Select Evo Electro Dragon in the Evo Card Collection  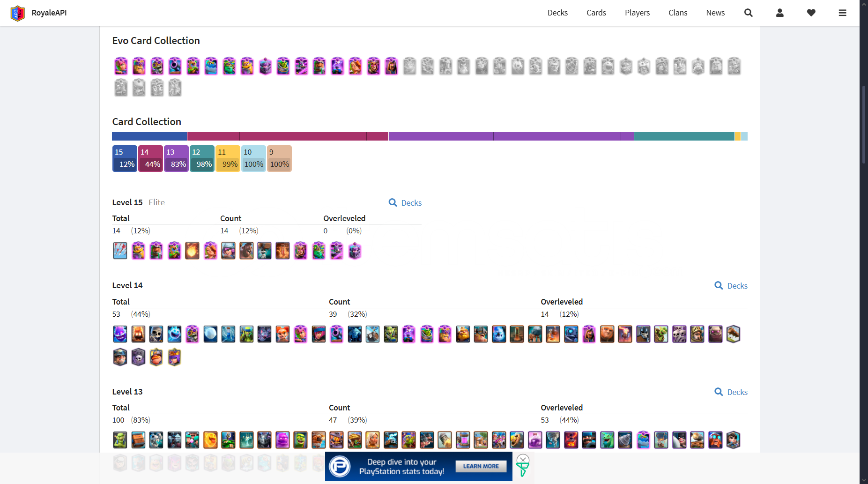pos(211,66)
